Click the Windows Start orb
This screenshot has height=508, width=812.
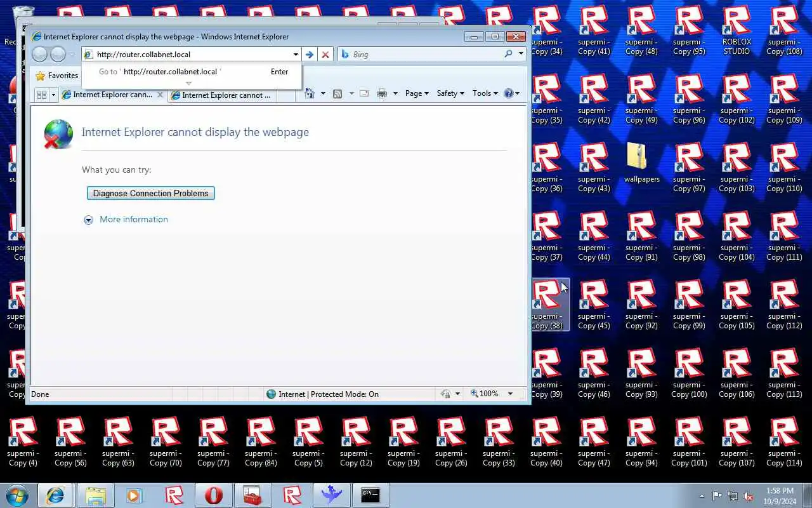[x=17, y=495]
